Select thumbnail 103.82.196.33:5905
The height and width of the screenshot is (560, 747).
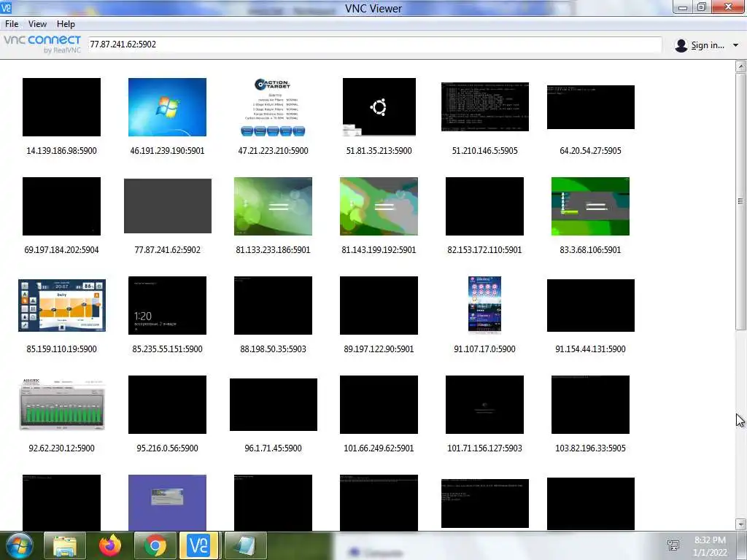point(590,404)
